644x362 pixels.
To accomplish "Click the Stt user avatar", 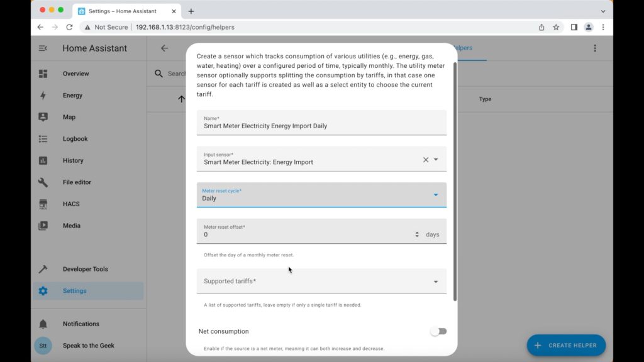I will point(43,346).
